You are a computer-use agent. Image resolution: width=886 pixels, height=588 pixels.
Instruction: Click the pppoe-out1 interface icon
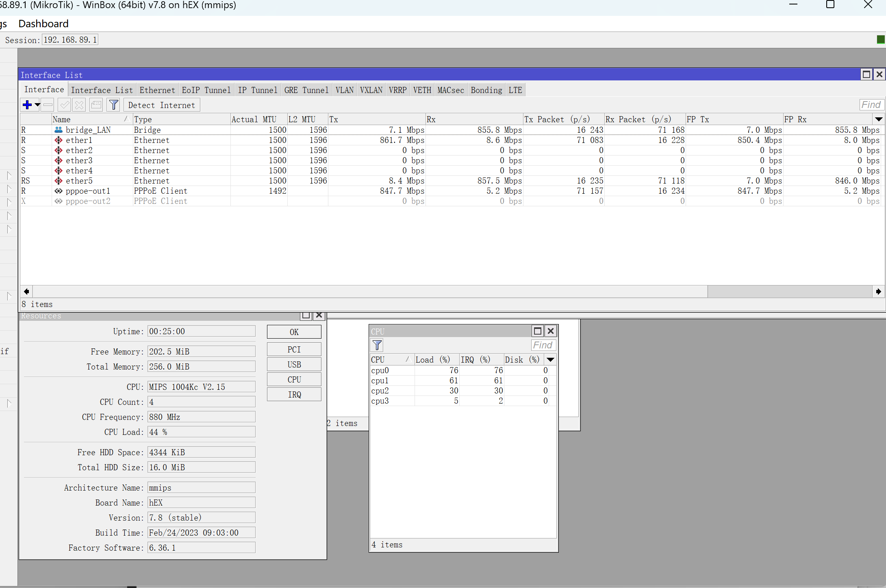coord(59,191)
